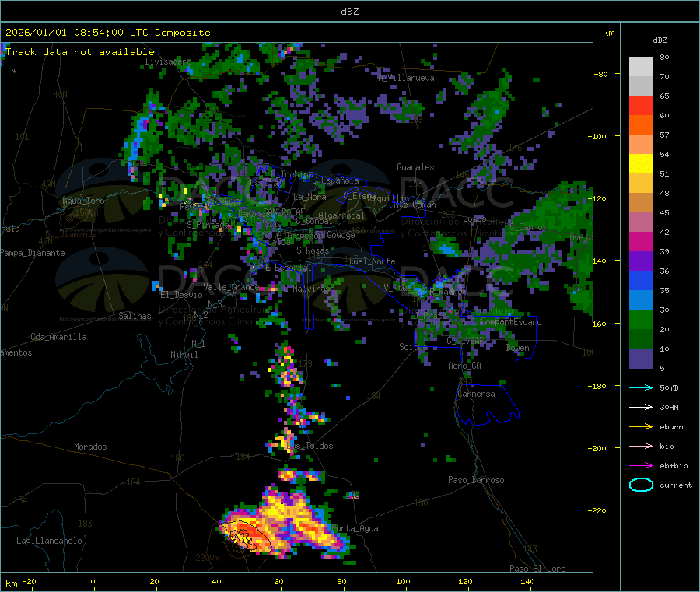Click the Punta_Agua map label
Viewport: 700px width, 592px height.
(355, 528)
